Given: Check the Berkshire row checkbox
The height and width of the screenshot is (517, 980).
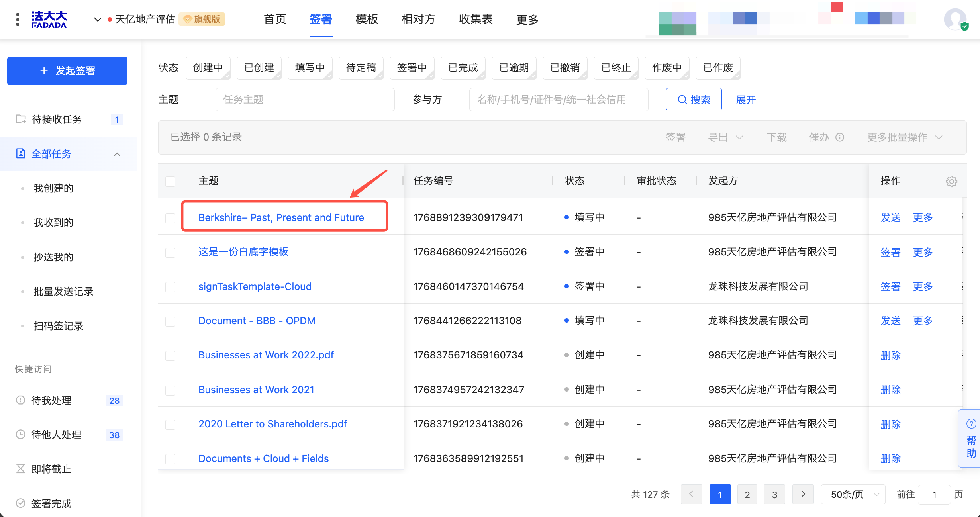Looking at the screenshot, I should point(171,218).
